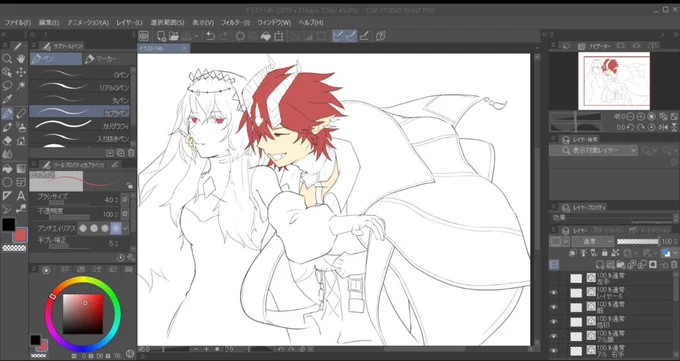Screen dimensions: 680x361
Task: Open blending mode 通常 dropdown
Action: (x=592, y=241)
